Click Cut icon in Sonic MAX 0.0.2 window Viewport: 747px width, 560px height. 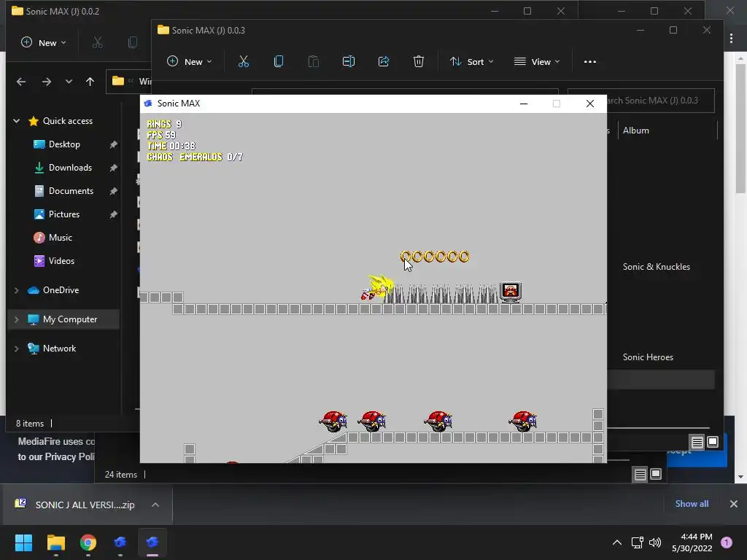click(97, 43)
